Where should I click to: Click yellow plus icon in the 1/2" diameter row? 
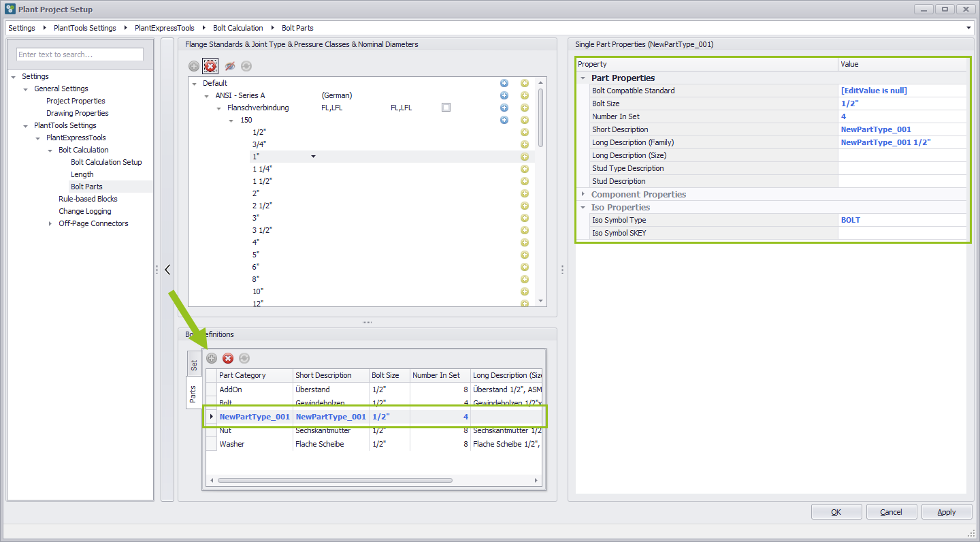(x=525, y=132)
